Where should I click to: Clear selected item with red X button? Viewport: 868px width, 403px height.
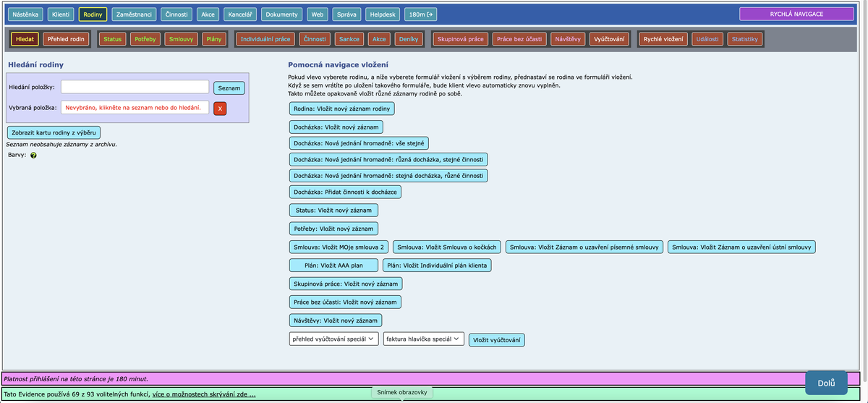(x=220, y=109)
